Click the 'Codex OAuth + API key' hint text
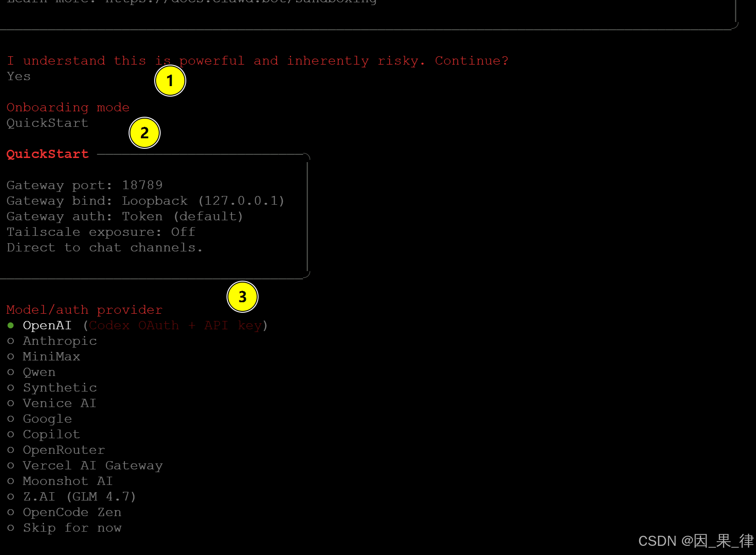This screenshot has width=756, height=555. click(175, 326)
